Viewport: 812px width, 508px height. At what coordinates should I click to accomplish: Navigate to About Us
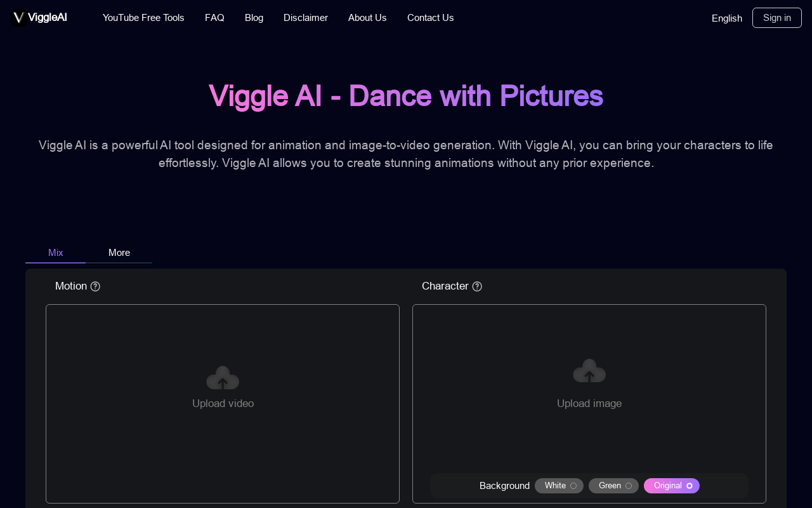point(367,18)
